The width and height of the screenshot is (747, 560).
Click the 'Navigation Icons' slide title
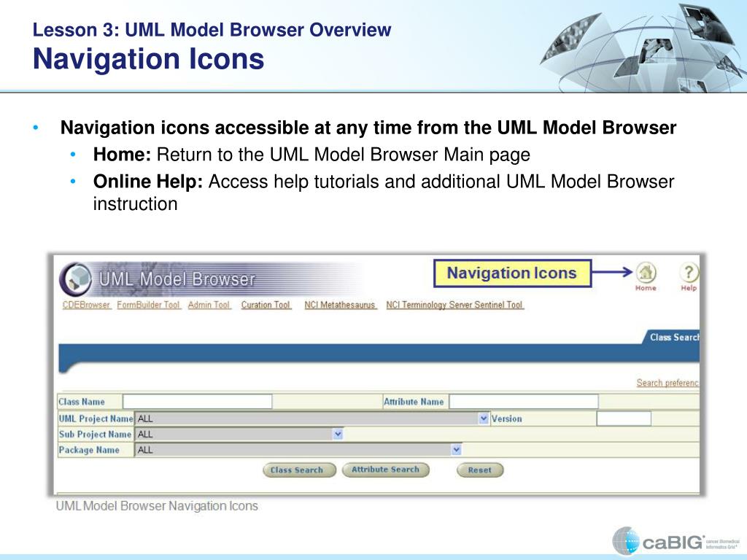tap(148, 59)
